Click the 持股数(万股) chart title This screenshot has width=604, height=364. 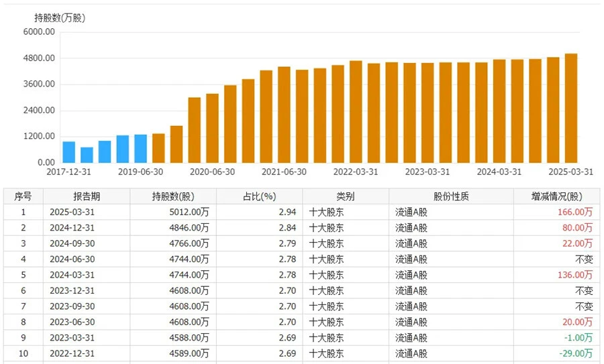pos(60,18)
